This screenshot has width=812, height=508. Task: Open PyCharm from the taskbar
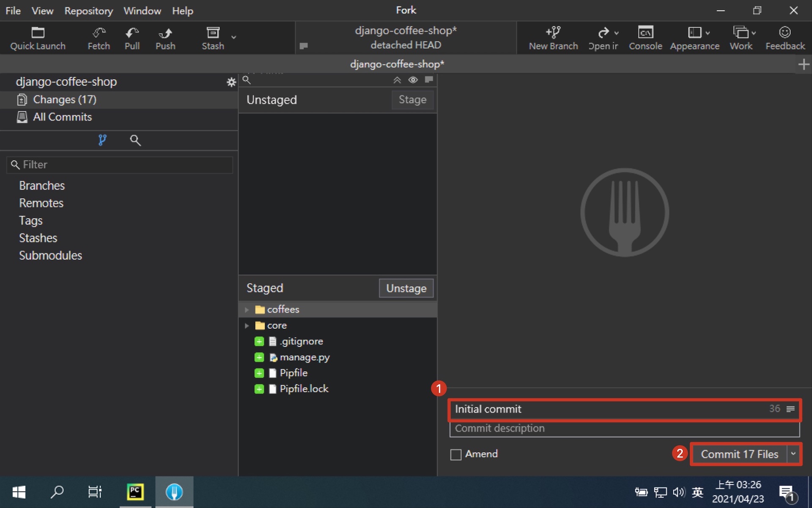[135, 492]
